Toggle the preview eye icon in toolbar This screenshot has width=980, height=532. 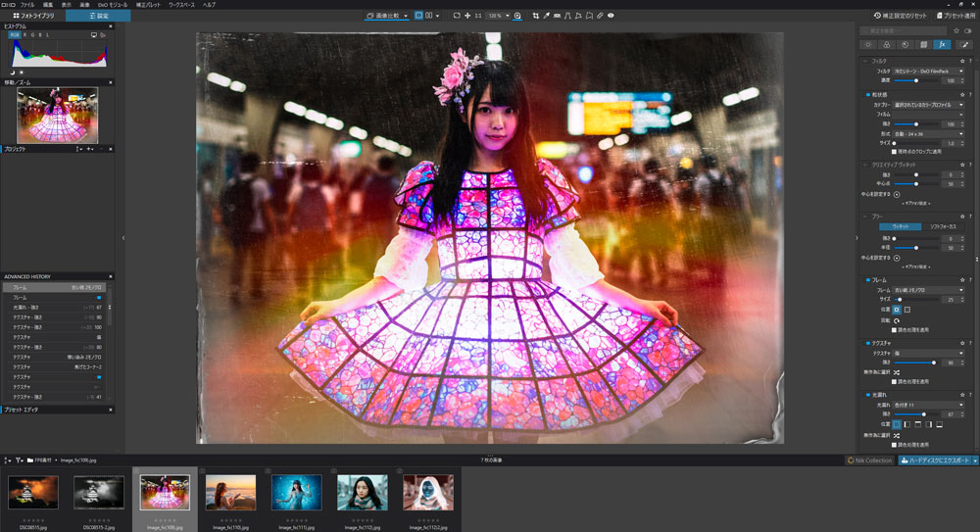(611, 16)
